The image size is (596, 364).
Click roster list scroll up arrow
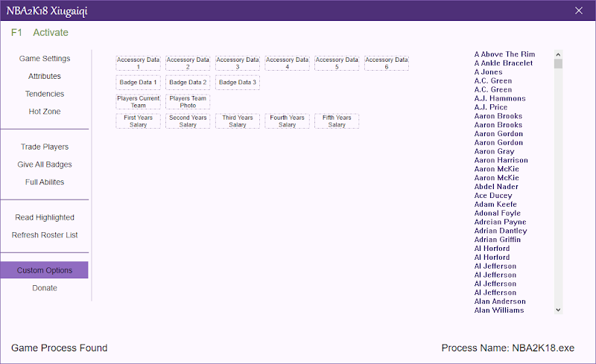(558, 54)
